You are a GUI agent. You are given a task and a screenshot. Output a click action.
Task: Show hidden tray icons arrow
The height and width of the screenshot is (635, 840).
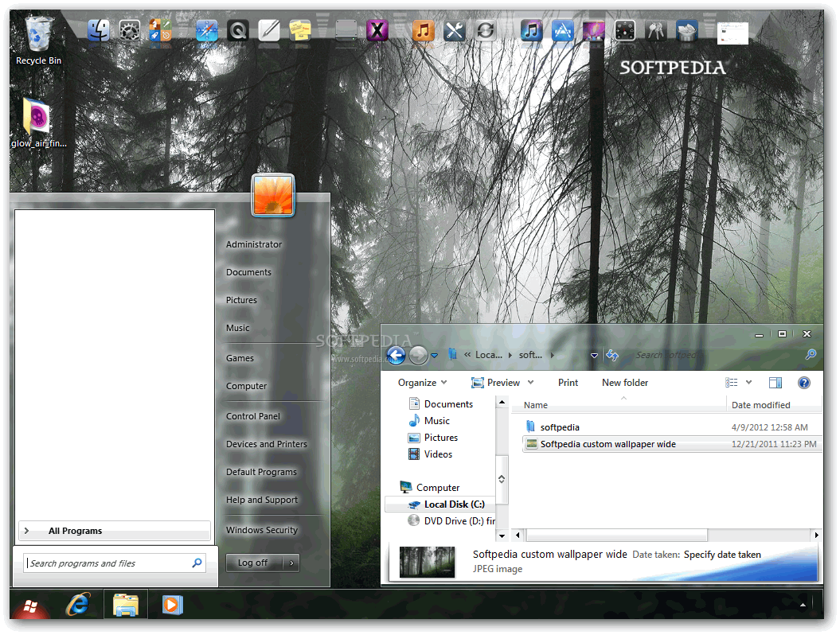[x=803, y=605]
